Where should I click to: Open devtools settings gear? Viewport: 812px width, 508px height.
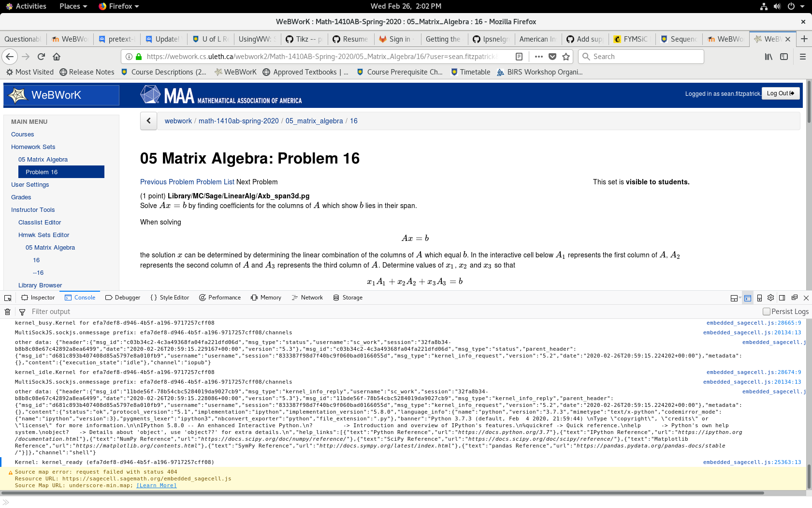coord(771,298)
